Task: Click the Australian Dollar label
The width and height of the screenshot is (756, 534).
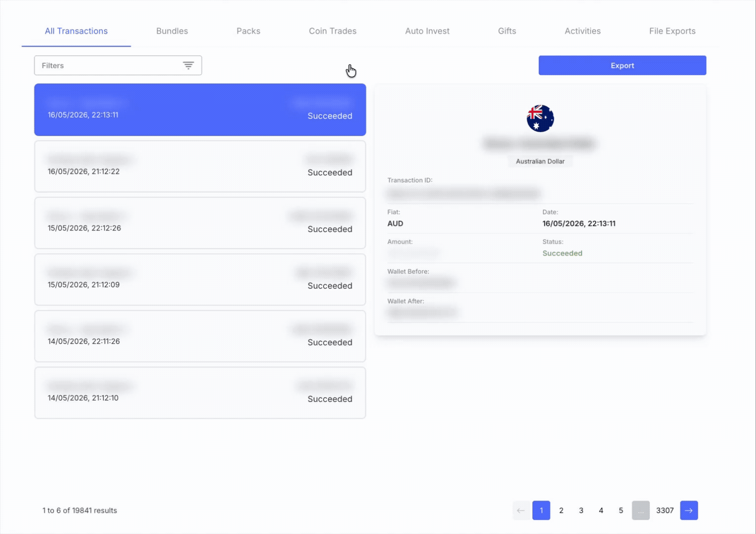Action: click(x=540, y=161)
